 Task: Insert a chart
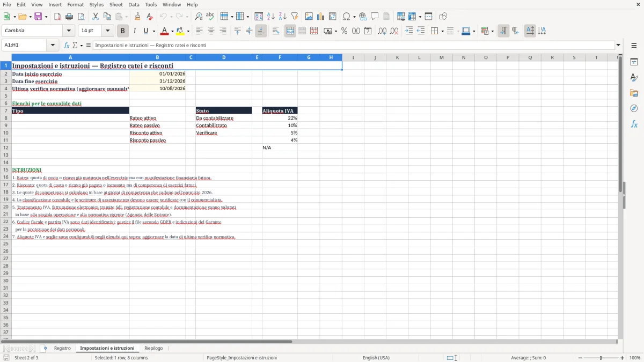click(321, 17)
